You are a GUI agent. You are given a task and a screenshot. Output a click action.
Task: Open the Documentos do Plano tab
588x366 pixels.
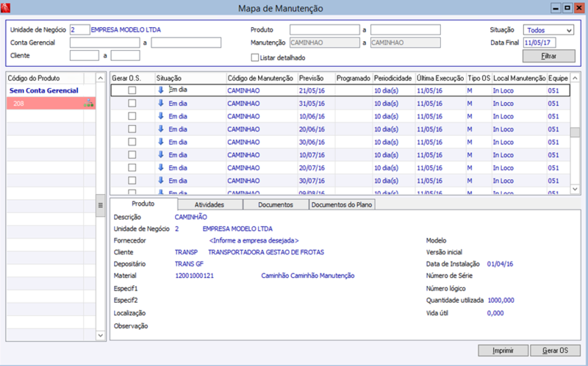343,204
